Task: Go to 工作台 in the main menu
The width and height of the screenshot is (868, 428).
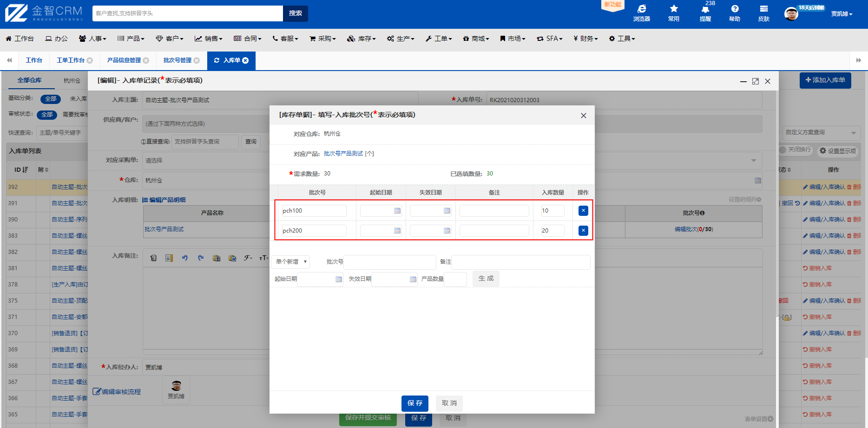Action: 20,39
